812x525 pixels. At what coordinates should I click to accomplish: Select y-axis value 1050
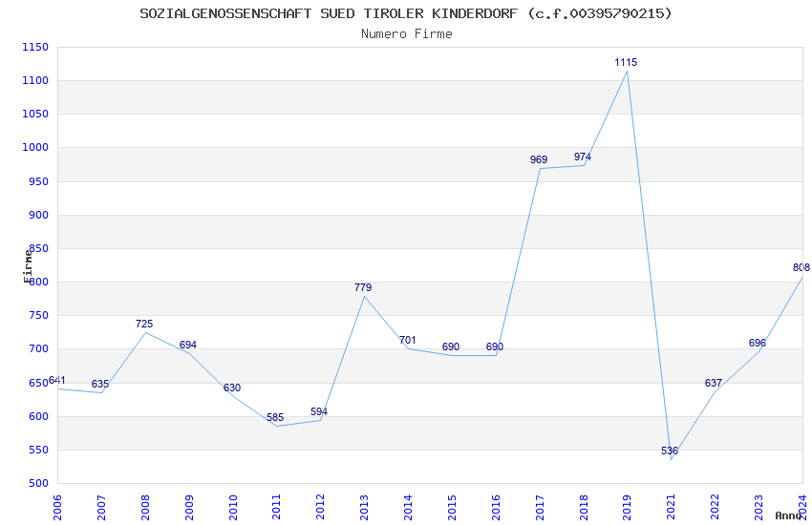(x=35, y=115)
